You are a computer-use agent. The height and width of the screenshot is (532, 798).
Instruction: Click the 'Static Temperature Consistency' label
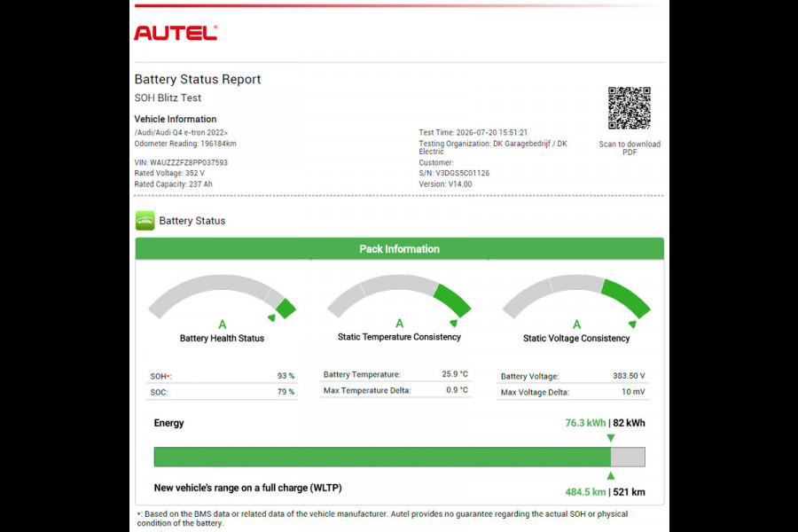coord(399,337)
